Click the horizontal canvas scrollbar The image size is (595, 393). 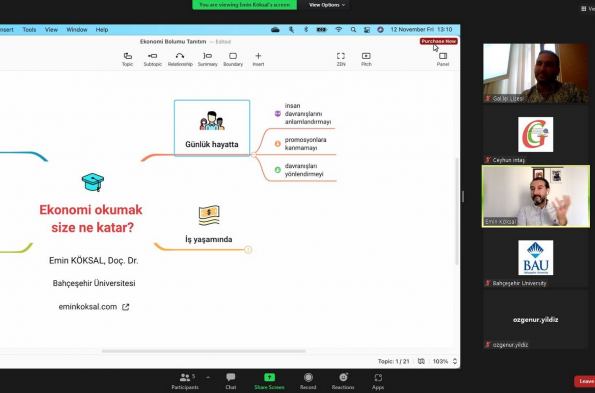click(203, 351)
